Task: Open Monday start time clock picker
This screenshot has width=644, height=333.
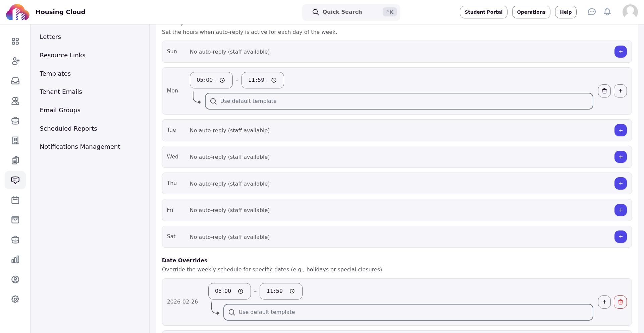Action: [222, 80]
